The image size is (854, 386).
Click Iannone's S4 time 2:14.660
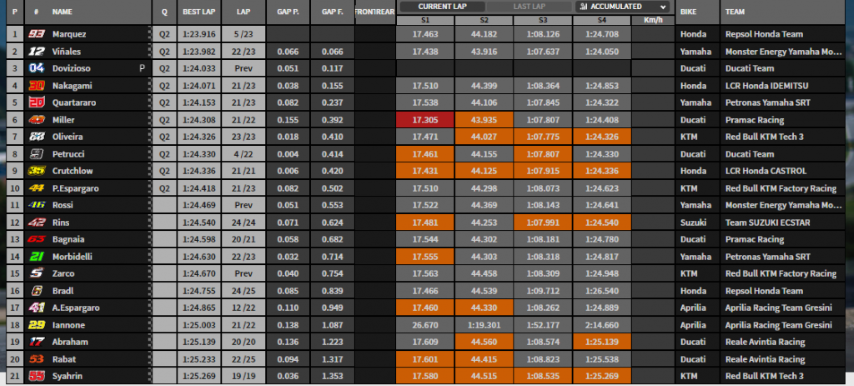tap(601, 325)
